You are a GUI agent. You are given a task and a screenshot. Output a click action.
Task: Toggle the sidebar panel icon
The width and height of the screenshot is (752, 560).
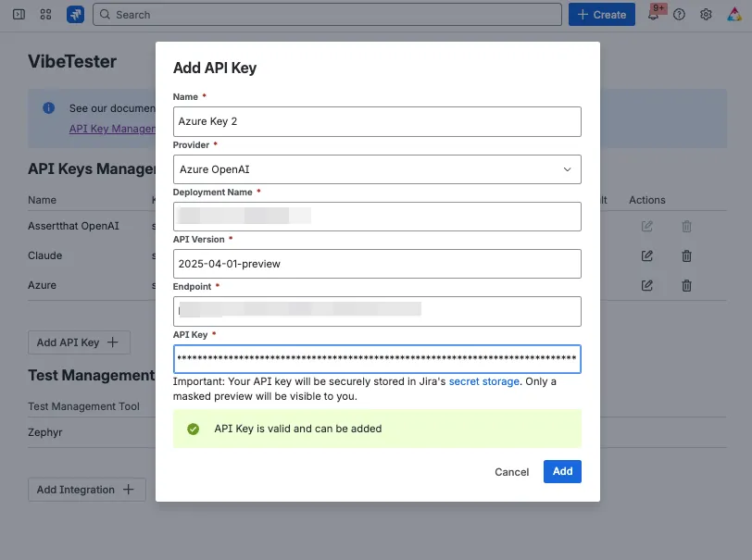tap(19, 15)
